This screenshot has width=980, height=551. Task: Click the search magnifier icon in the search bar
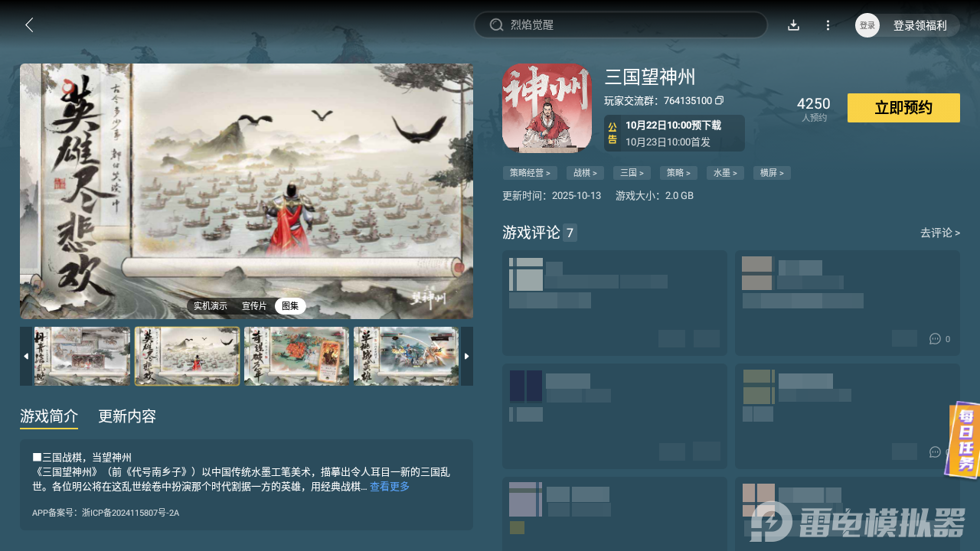click(495, 24)
